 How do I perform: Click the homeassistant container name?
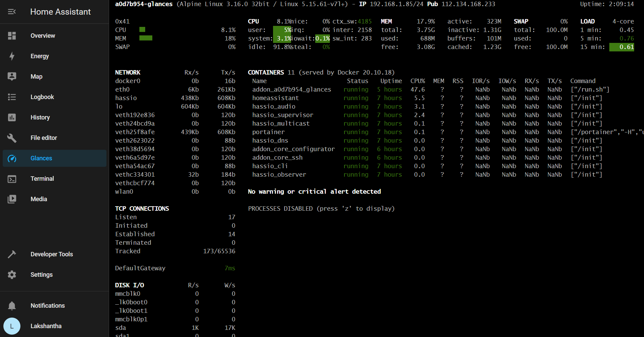pos(275,98)
